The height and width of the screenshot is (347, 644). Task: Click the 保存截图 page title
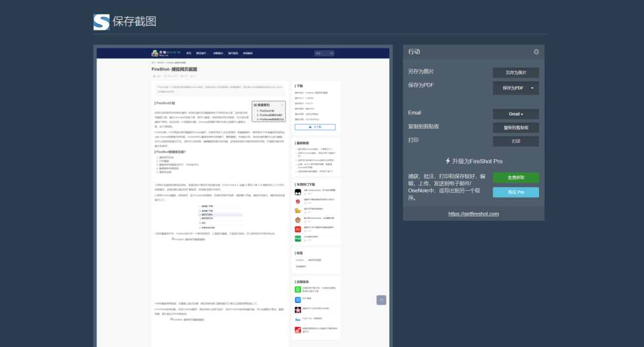pyautogui.click(x=134, y=21)
